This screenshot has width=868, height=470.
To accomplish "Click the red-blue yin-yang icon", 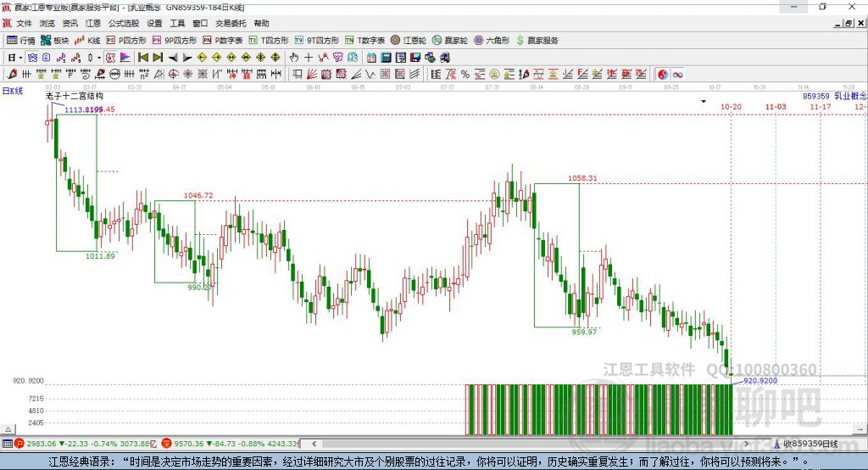I will tap(663, 75).
